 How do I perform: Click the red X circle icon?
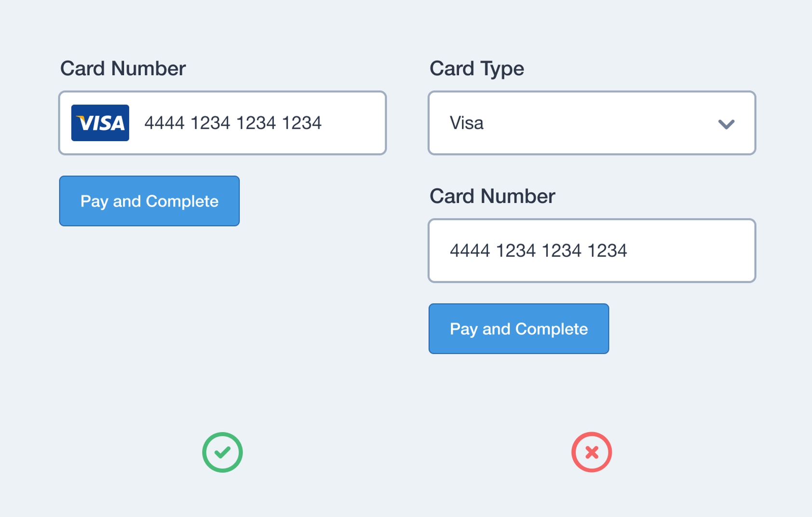point(592,452)
